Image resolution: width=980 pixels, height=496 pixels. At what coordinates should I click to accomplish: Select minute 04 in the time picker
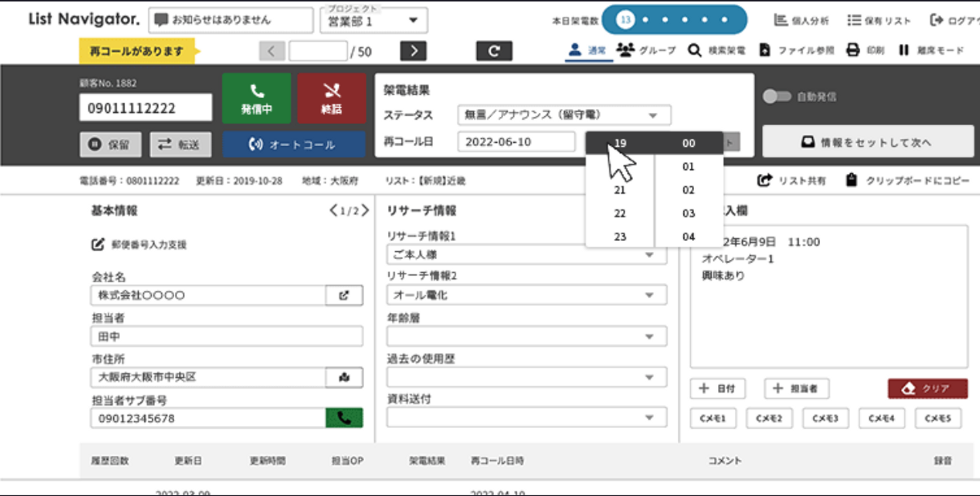pyautogui.click(x=689, y=237)
